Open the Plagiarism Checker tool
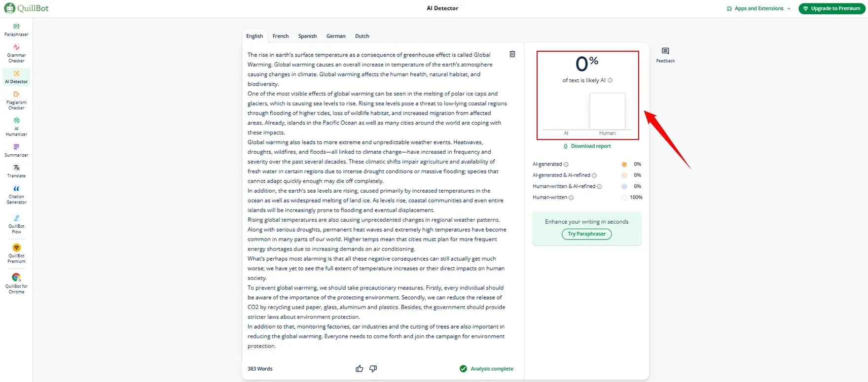The image size is (868, 382). [x=16, y=101]
